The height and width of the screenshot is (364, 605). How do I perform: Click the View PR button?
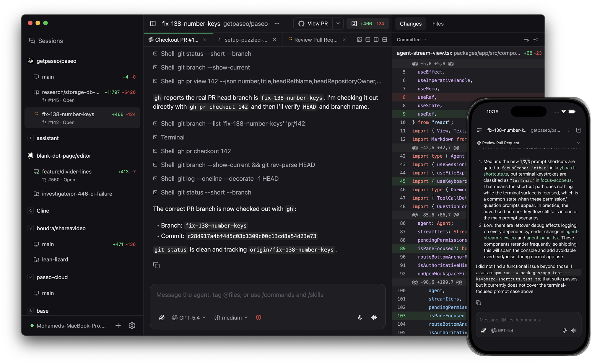313,24
